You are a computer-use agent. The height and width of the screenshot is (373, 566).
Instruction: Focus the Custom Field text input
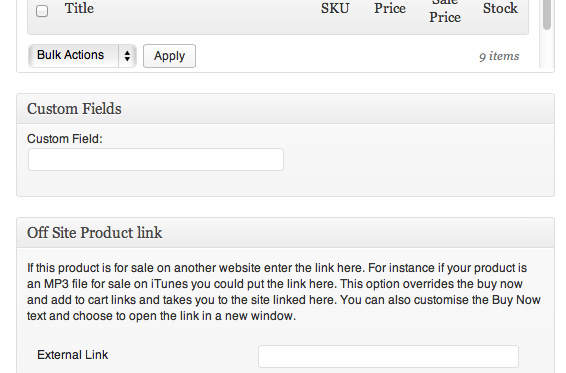point(156,159)
